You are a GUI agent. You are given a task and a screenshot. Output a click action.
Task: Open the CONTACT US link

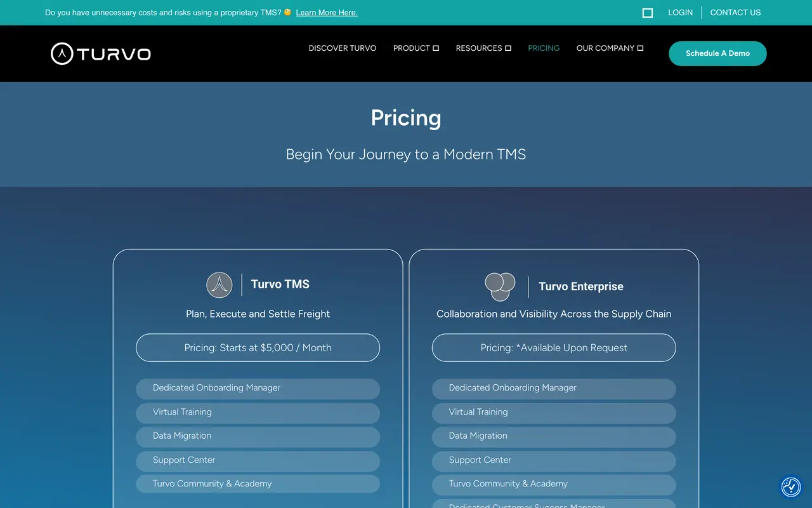click(x=735, y=13)
